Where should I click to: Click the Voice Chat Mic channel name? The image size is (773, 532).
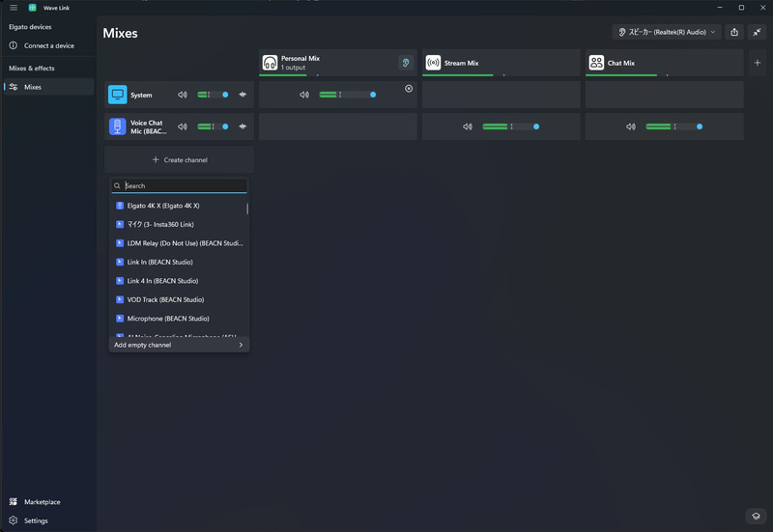point(149,127)
